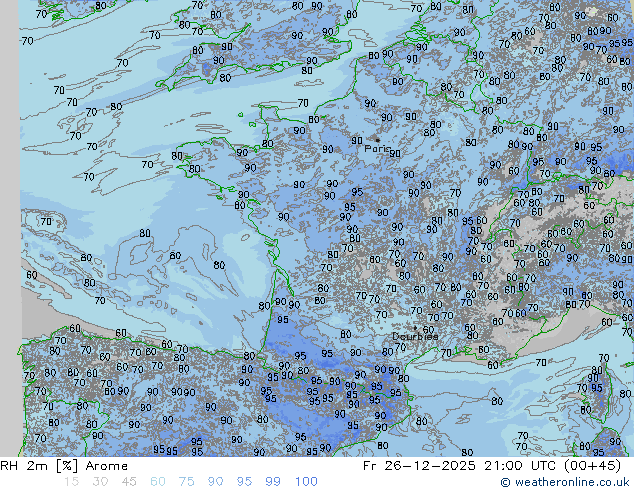Image resolution: width=634 pixels, height=490 pixels.
Task: Click the forecast date 'Fr 26-12-2025 21:00 UTC (00+45)'
Action: tap(492, 466)
